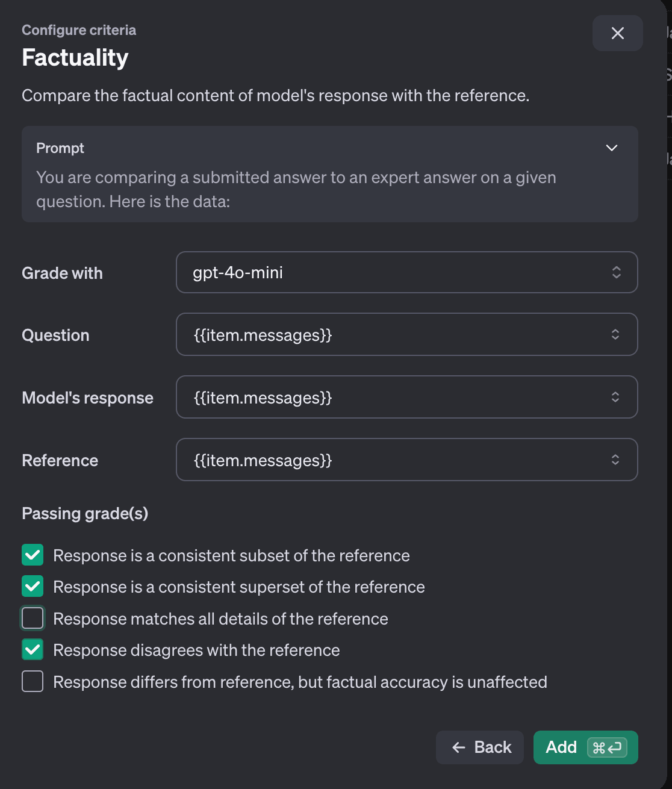Uncheck 'Response disagrees with the reference' checkbox
Screen dimensions: 672x789
coord(33,650)
